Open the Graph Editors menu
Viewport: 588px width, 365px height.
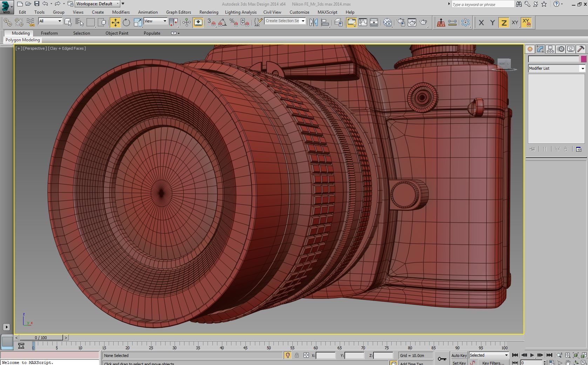(178, 12)
